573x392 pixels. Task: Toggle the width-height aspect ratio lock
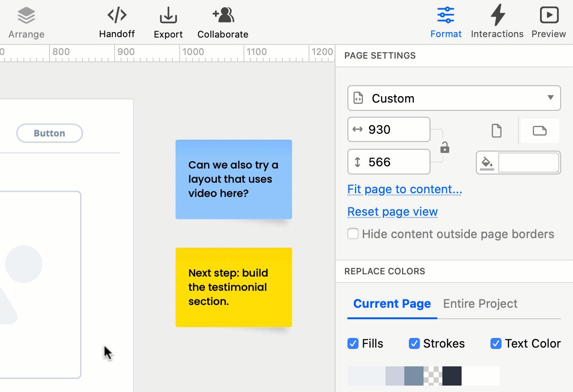pyautogui.click(x=444, y=147)
